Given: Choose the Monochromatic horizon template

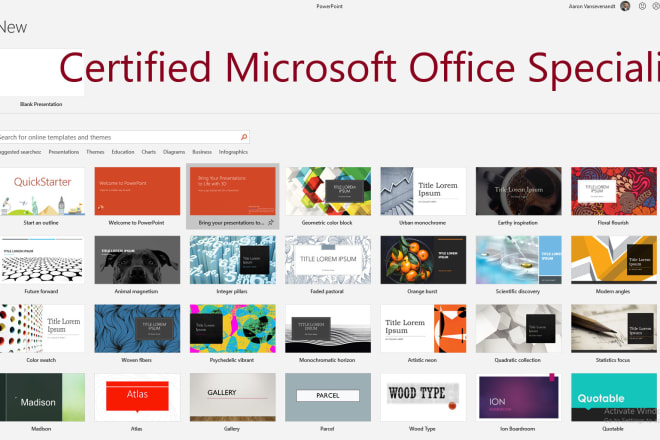Looking at the screenshot, I should 328,328.
